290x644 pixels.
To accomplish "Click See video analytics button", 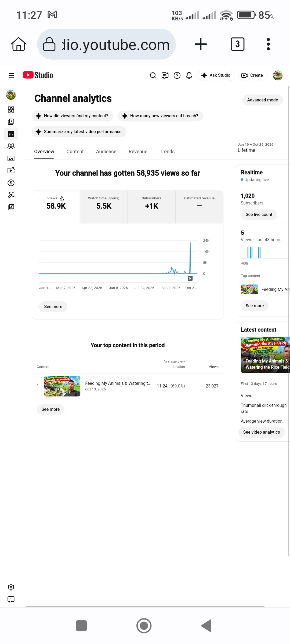I will (x=262, y=432).
